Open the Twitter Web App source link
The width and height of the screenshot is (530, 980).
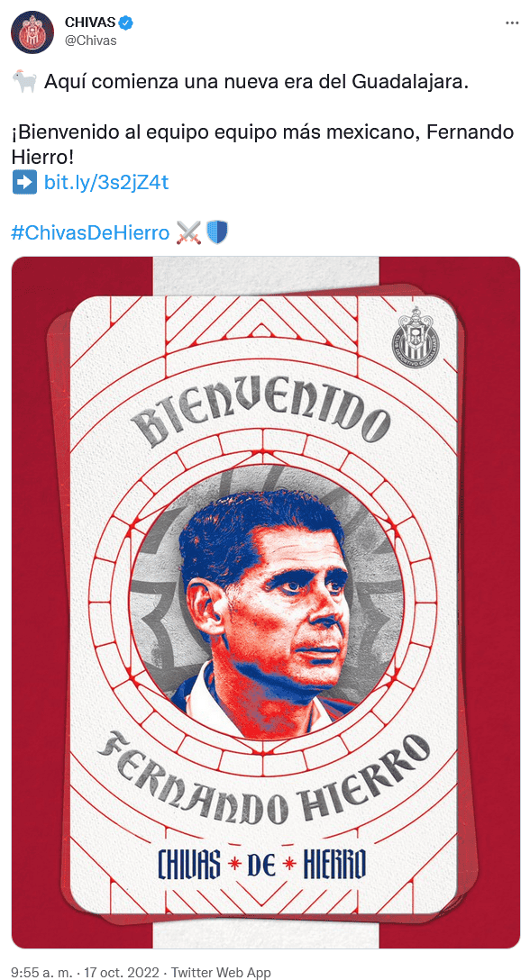[x=221, y=972]
